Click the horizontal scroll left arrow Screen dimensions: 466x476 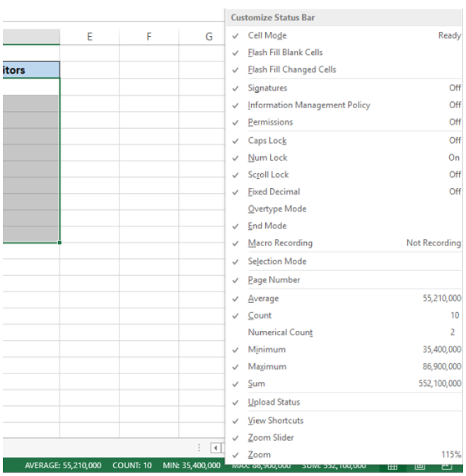point(216,448)
